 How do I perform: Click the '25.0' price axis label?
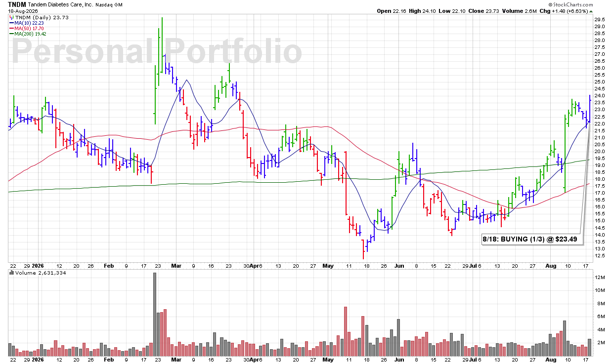tap(600, 81)
